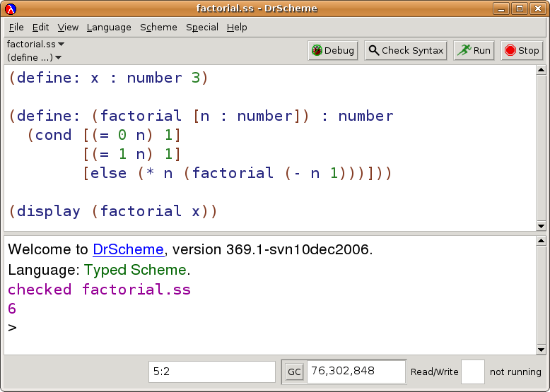This screenshot has height=392, width=550.
Task: Trigger garbage collection with GC button
Action: click(x=294, y=372)
